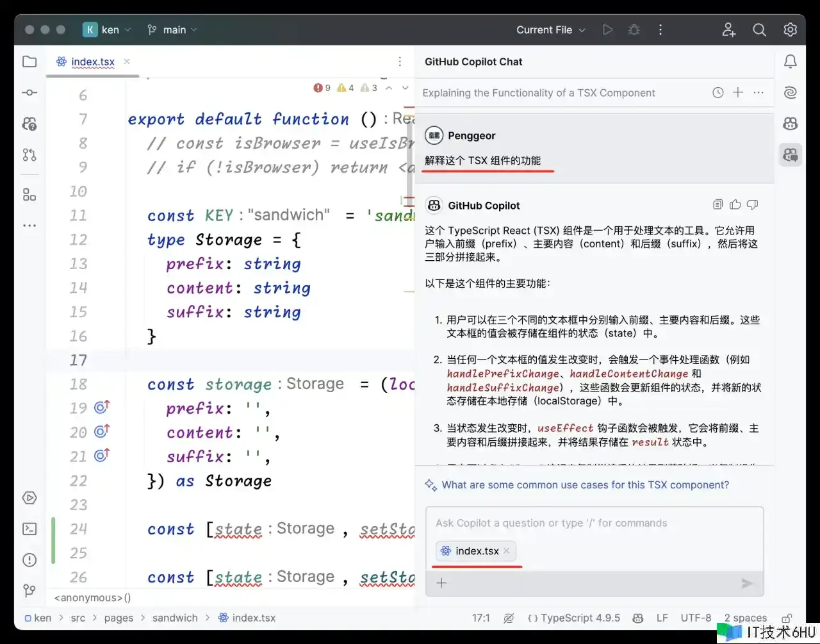The height and width of the screenshot is (644, 820).
Task: Click the 3 weak warnings indicator
Action: tap(369, 88)
